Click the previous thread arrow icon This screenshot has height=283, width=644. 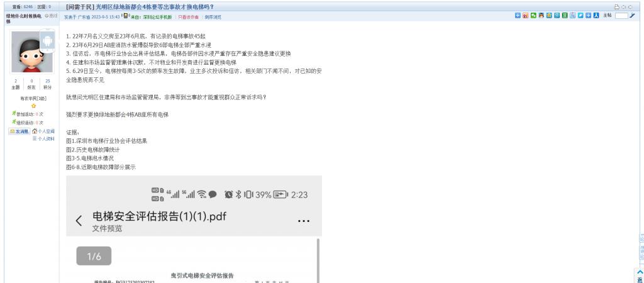tap(623, 7)
